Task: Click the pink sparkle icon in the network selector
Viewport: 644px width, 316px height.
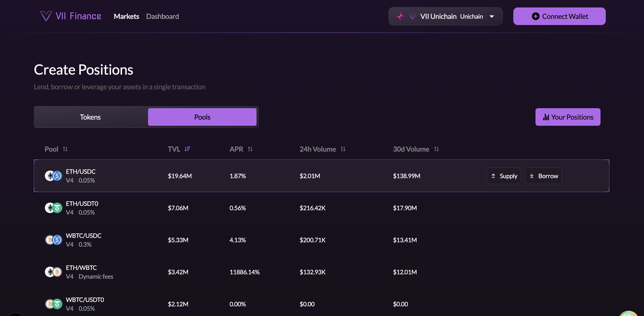Action: (x=400, y=16)
